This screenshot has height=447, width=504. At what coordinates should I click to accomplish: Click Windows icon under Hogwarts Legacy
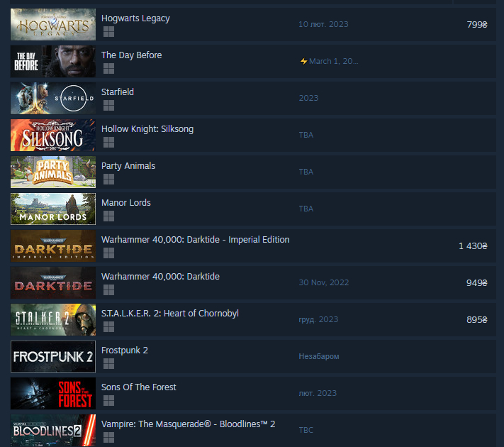tap(109, 31)
